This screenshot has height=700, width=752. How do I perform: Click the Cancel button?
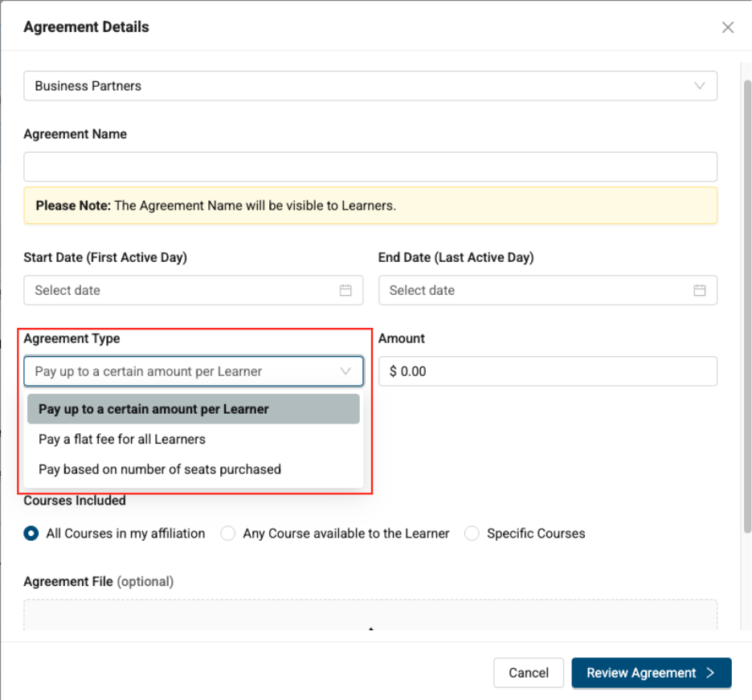[x=529, y=673]
